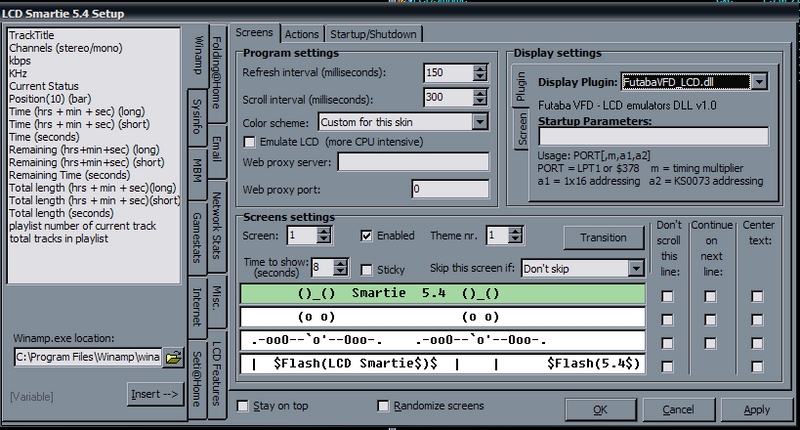Toggle Emulate LCD checkbox
800x430 pixels.
(249, 142)
